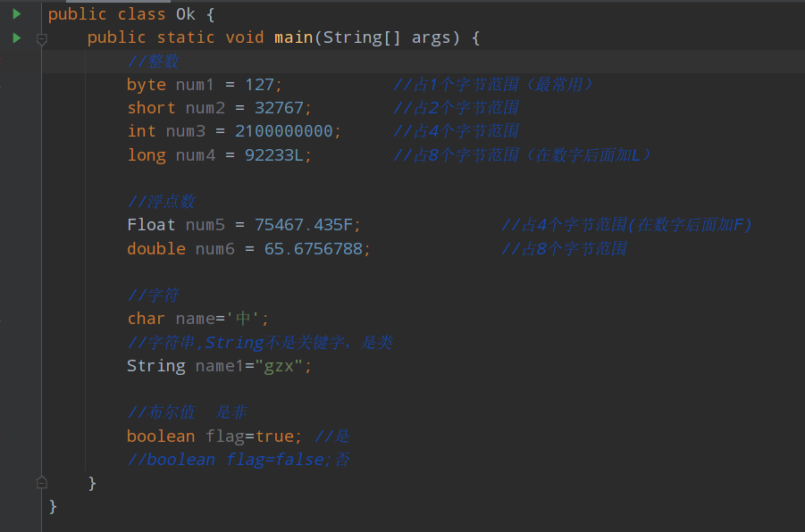Viewport: 805px width, 532px height.
Task: Collapse the main method using its top fold marker
Action: 41,38
